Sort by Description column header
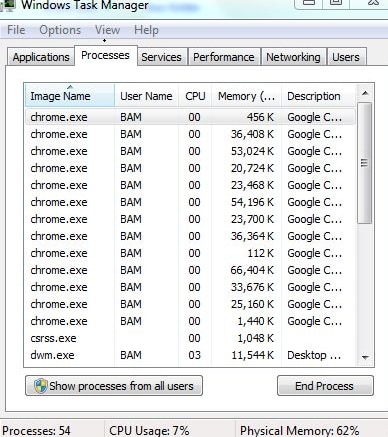 coord(318,96)
